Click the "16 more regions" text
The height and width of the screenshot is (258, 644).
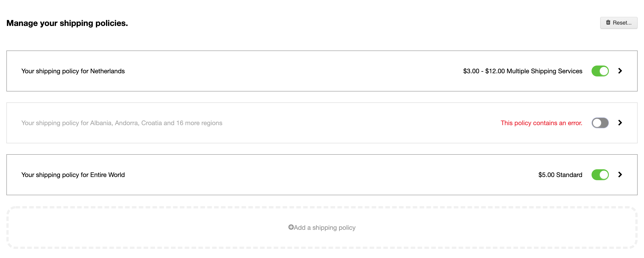coord(199,123)
